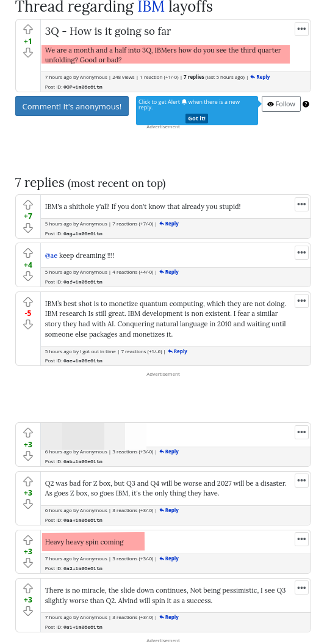Screen dimensions: 327x644
Task: Upvote the Z box Q2 reply
Action: [28, 481]
